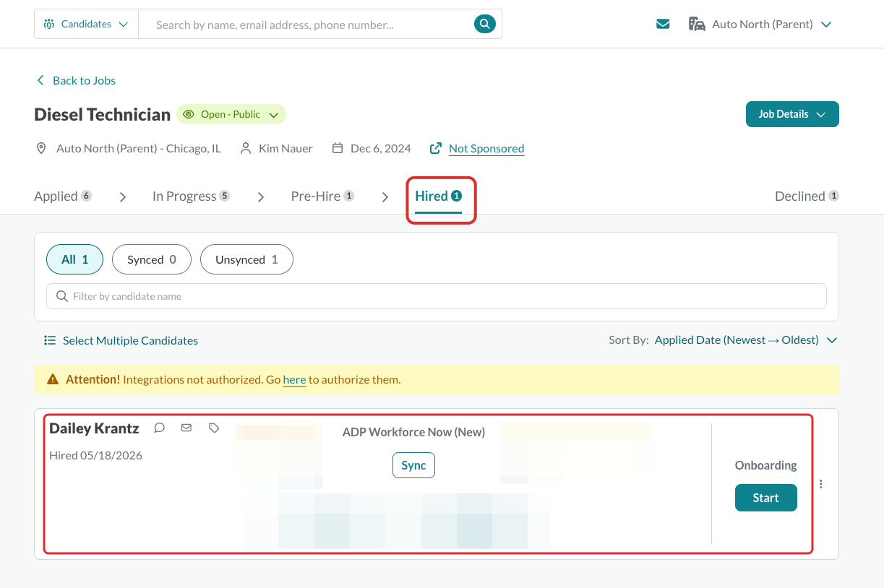The image size is (884, 588).
Task: Click the location pin icon
Action: coord(41,148)
